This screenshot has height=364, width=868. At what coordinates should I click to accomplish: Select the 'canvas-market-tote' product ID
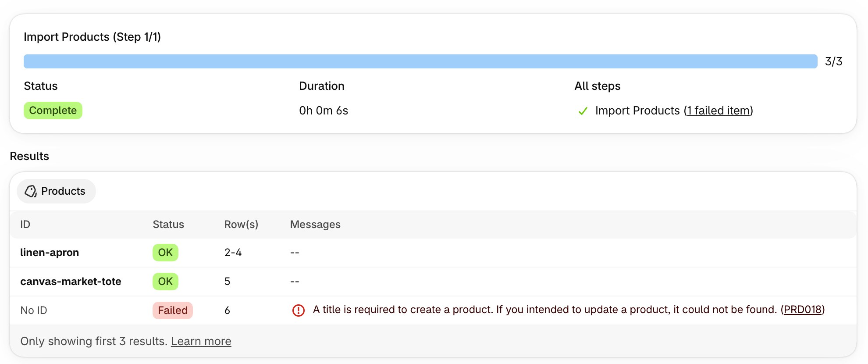[71, 282]
